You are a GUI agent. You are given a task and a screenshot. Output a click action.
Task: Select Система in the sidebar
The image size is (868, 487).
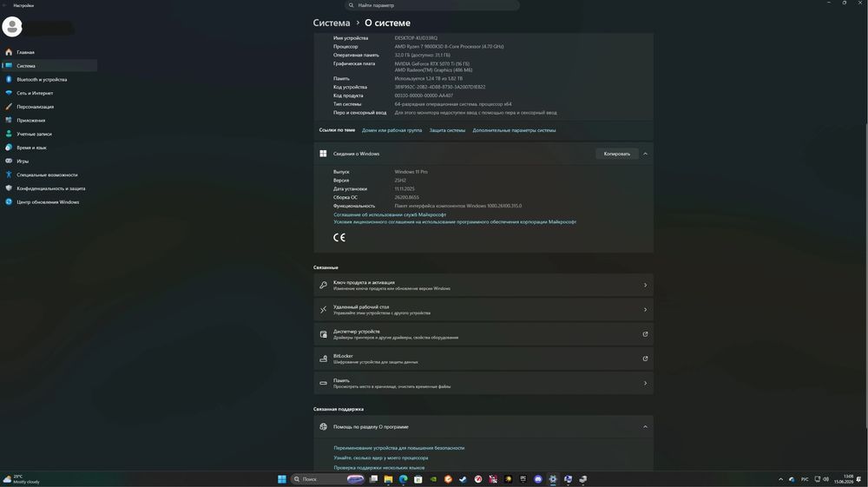tap(49, 65)
